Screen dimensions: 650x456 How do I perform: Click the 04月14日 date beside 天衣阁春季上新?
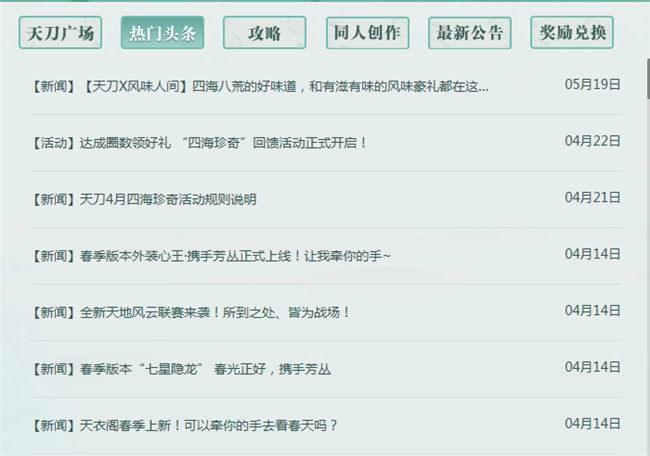592,424
